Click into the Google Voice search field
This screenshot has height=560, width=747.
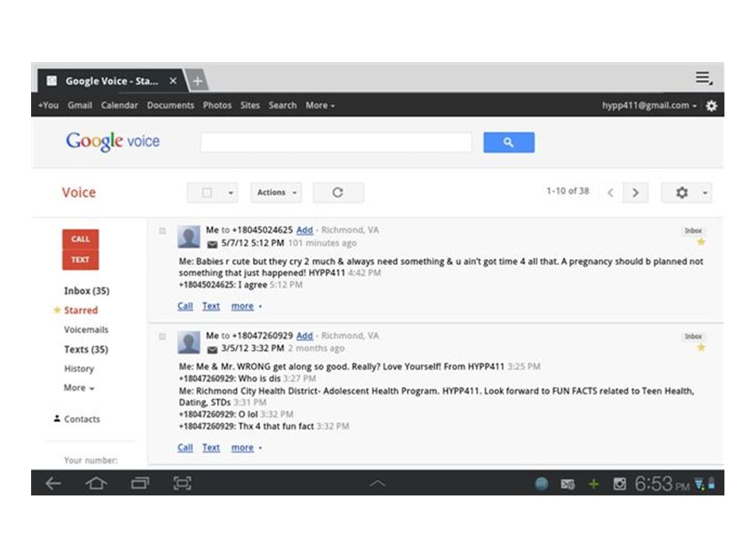[336, 142]
